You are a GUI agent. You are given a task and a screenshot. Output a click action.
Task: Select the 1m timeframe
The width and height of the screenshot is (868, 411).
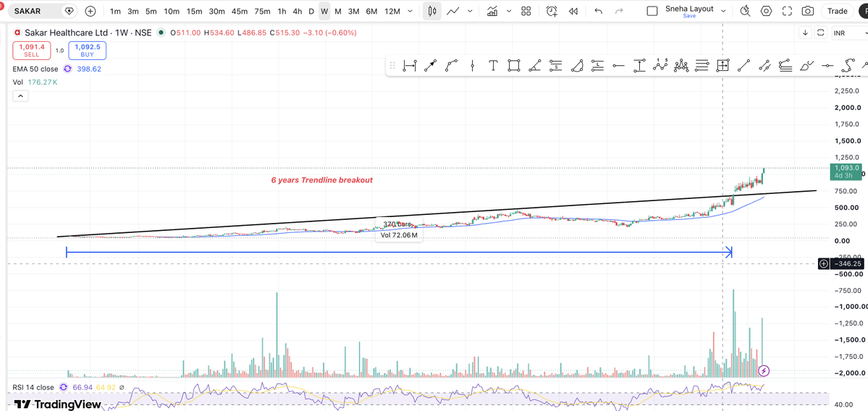pos(115,11)
